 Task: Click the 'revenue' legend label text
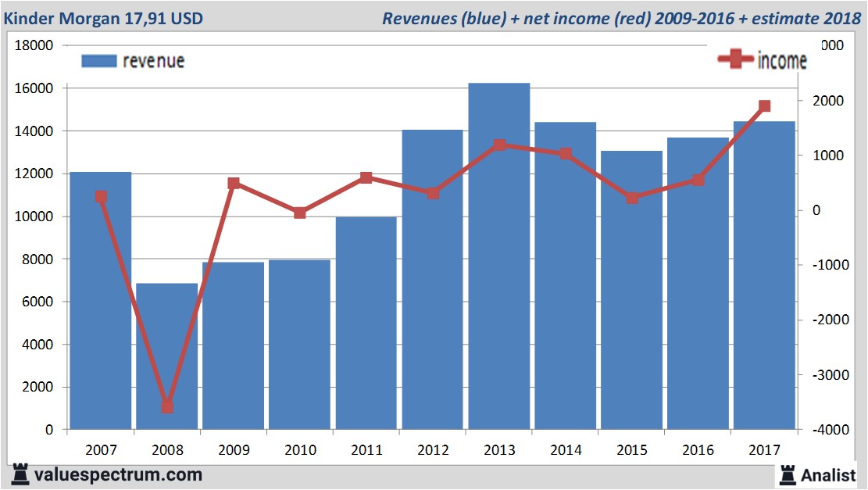coord(154,61)
